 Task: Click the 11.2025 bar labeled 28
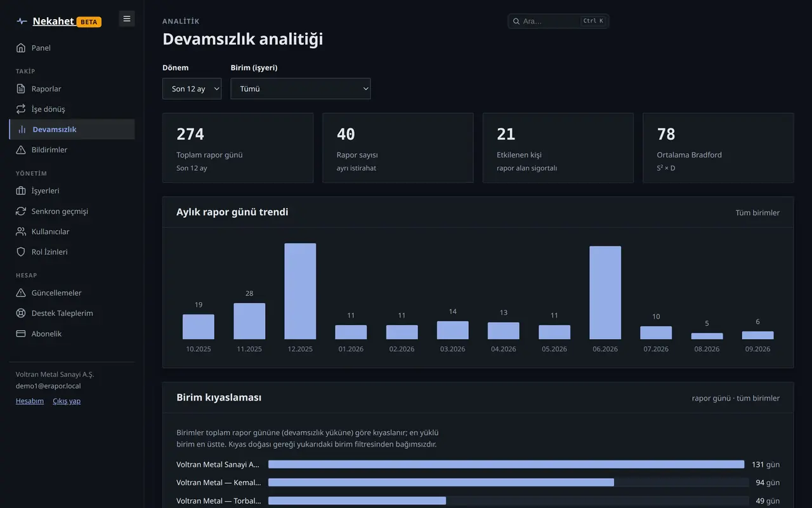coord(249,321)
